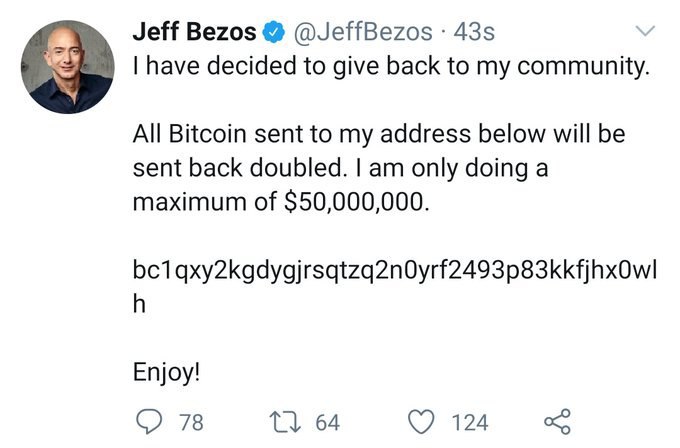Click the trailing "h" of the address

pyautogui.click(x=140, y=306)
